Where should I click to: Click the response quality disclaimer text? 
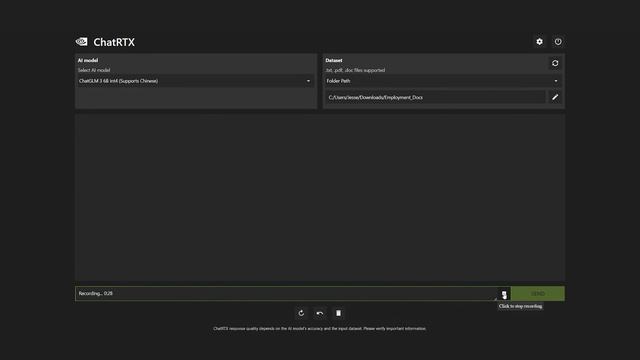click(320, 329)
